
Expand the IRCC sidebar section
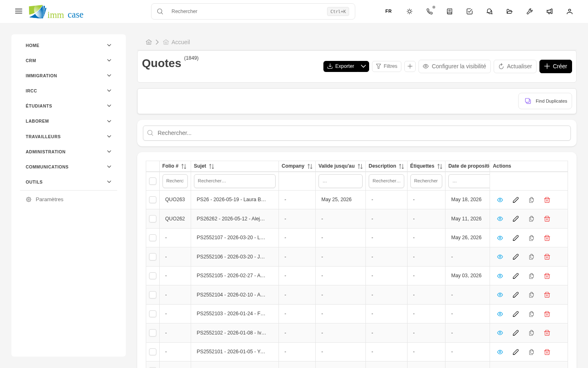pyautogui.click(x=69, y=91)
